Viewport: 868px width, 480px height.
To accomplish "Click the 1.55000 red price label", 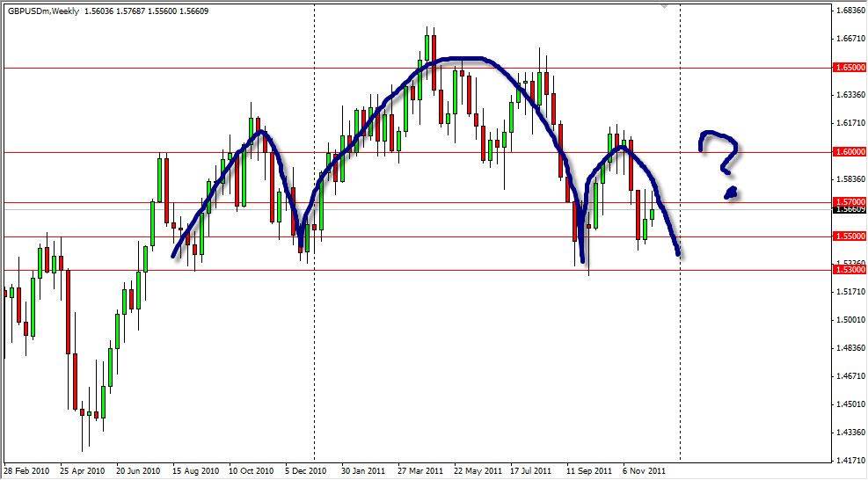I will [x=849, y=236].
